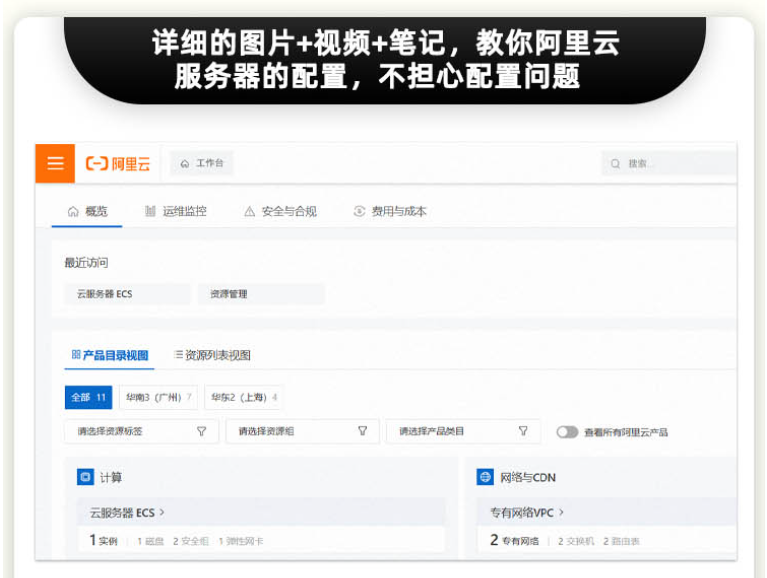Select the 产品目录视图 tab
The image size is (767, 578).
[x=110, y=356]
